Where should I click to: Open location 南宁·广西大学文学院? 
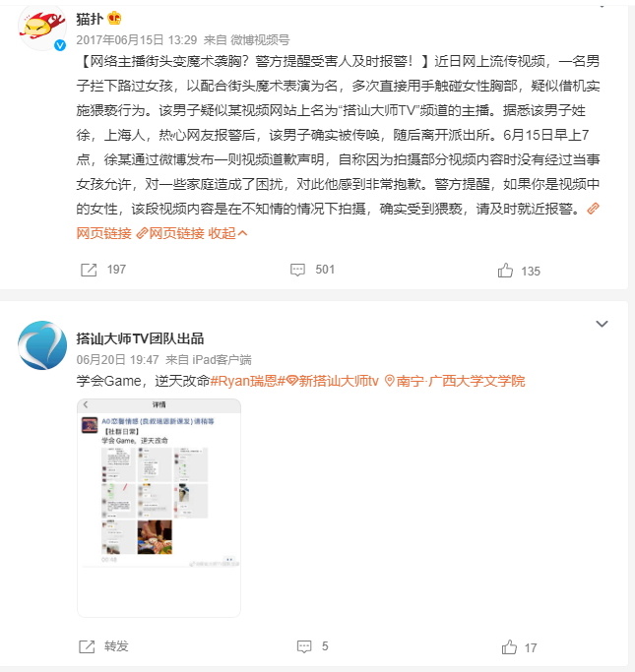click(x=455, y=381)
